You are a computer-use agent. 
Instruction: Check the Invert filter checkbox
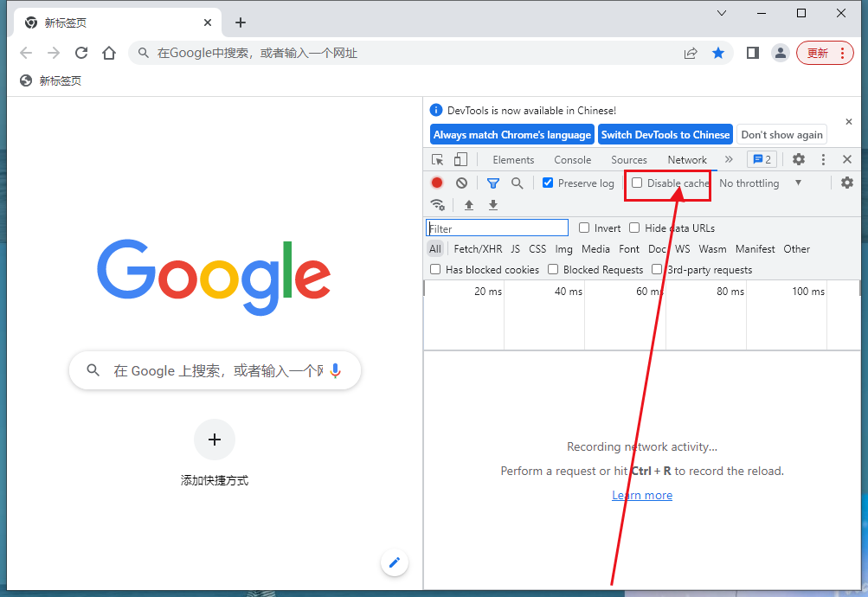coord(584,228)
